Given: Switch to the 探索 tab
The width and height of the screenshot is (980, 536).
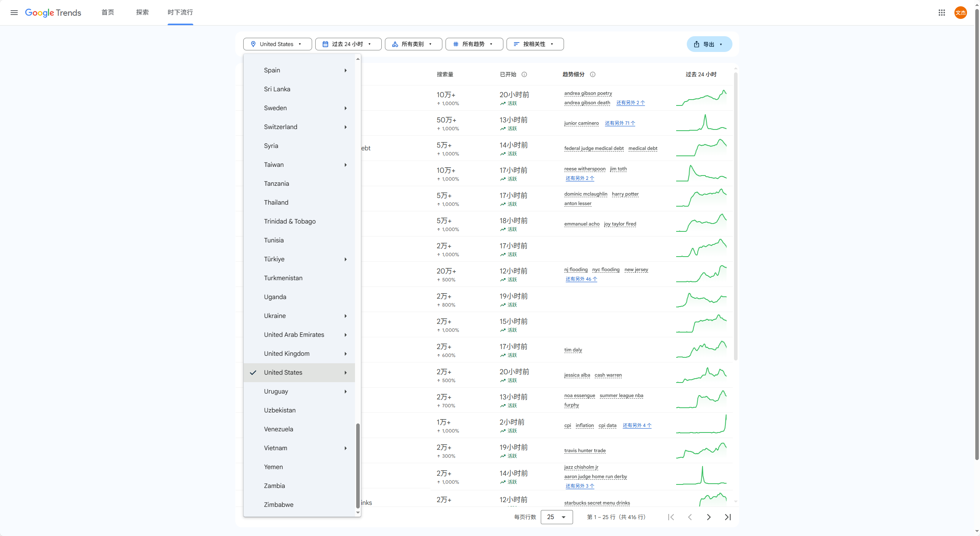Looking at the screenshot, I should pos(142,13).
